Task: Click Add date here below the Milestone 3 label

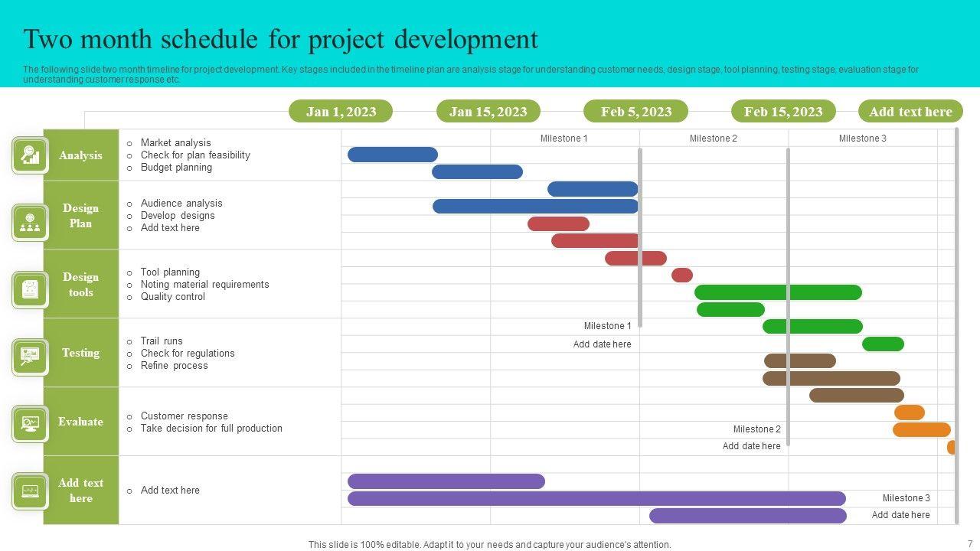Action: 901,515
